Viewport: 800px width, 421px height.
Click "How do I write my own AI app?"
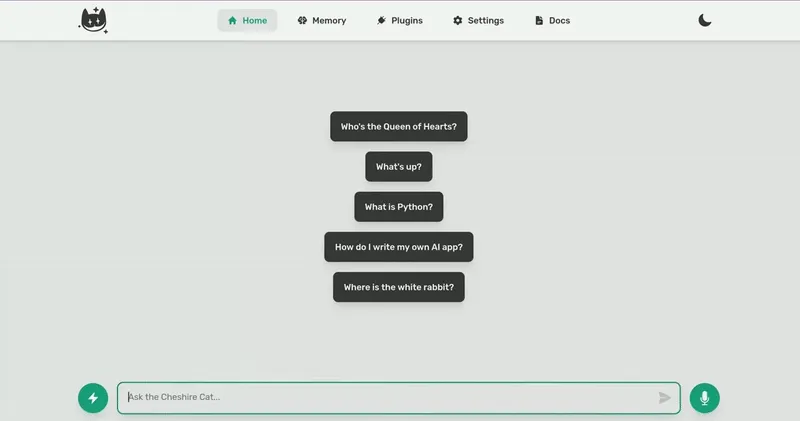tap(398, 247)
